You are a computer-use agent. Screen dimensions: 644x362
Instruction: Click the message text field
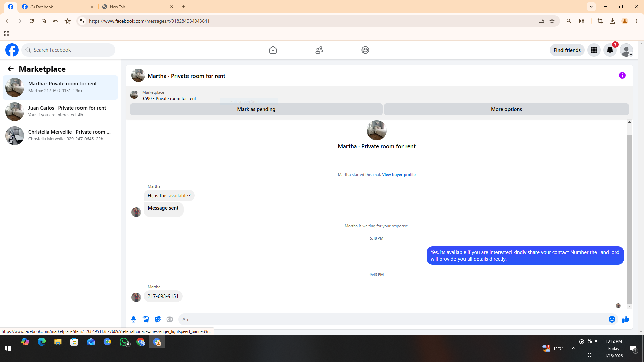coord(392,319)
